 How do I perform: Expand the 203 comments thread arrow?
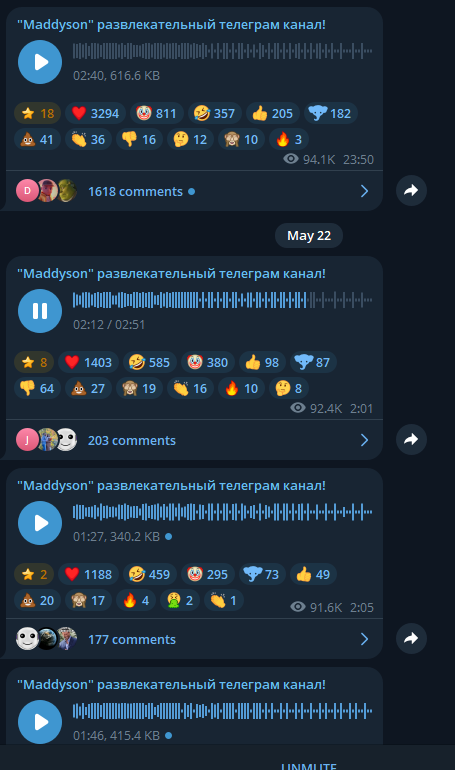(x=364, y=440)
